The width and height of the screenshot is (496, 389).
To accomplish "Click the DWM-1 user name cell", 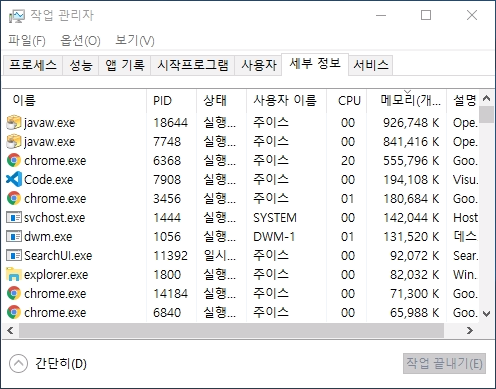I will coord(274,237).
